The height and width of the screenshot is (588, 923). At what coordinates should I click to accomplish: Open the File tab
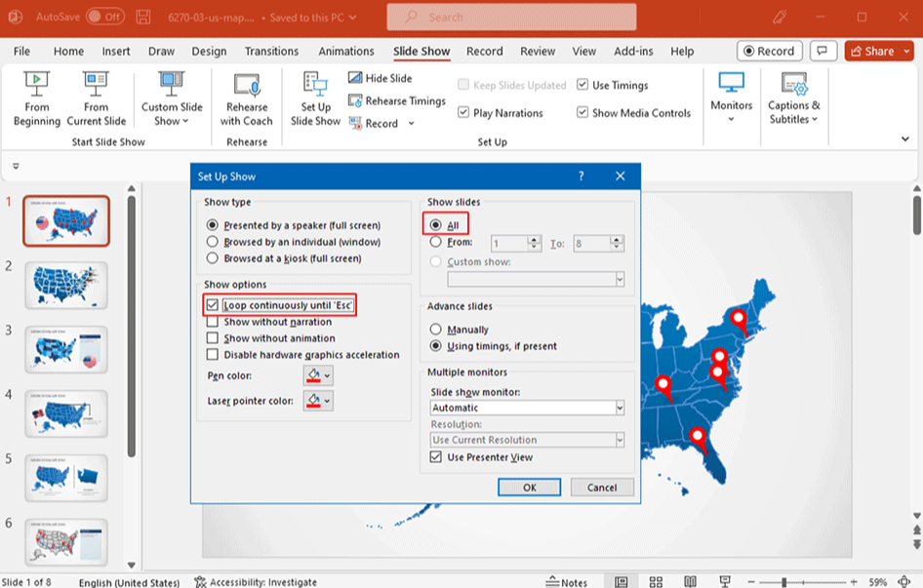(21, 52)
